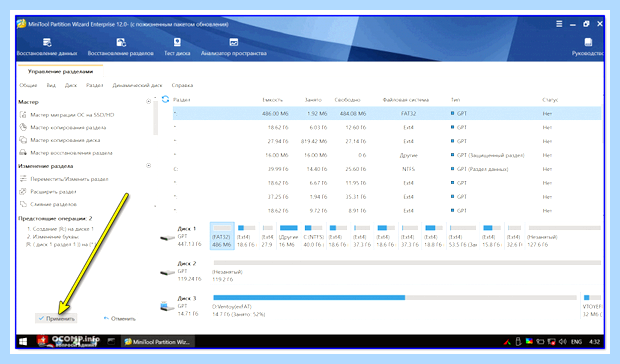Launch Мастер копирования раздела

pos(63,128)
